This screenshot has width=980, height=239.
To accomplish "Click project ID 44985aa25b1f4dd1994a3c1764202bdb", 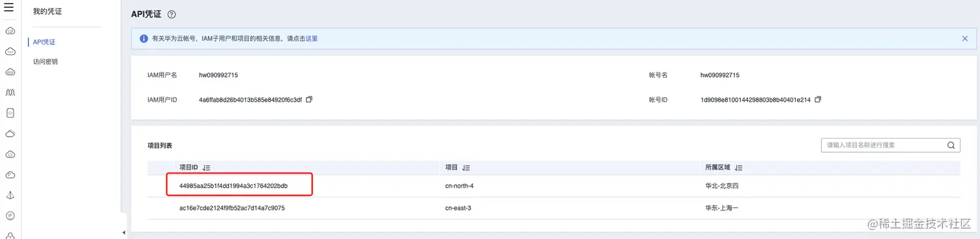I will coord(233,186).
